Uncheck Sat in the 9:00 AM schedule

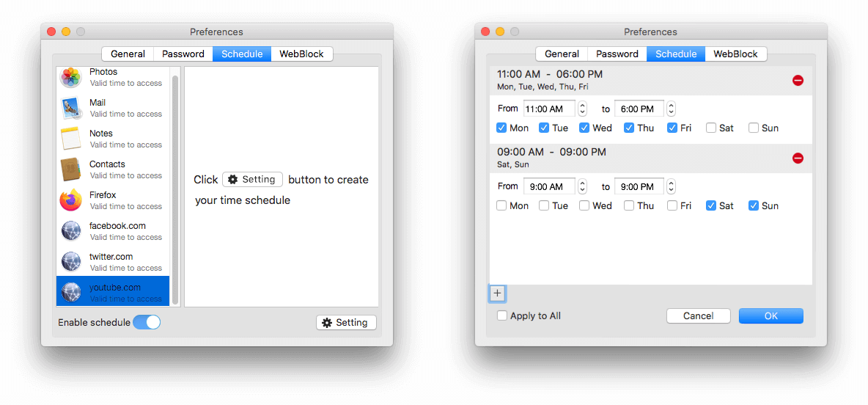click(711, 205)
